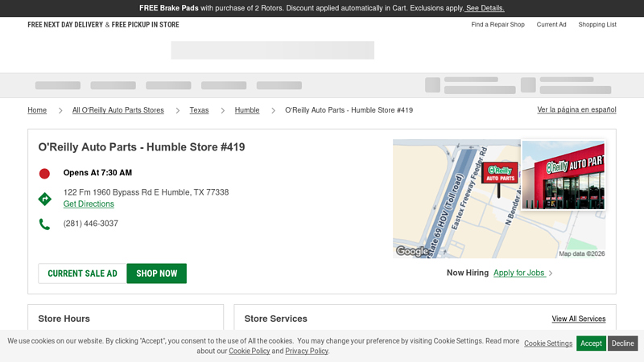Accept the cookies
Image resolution: width=644 pixels, height=362 pixels.
point(591,343)
